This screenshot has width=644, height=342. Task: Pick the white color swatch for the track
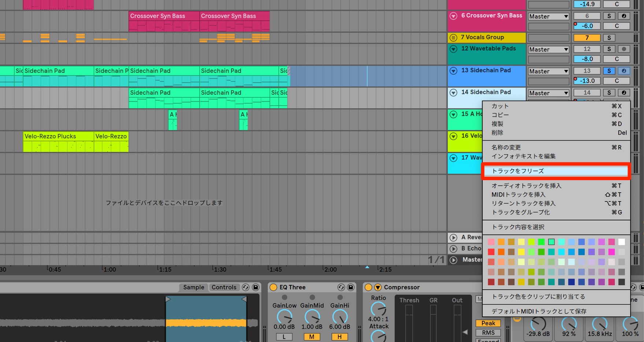(x=622, y=242)
